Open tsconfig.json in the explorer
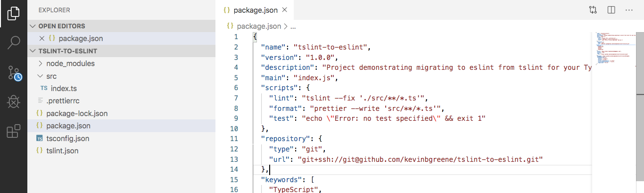Screen dimensions: 644x193 pos(121,138)
